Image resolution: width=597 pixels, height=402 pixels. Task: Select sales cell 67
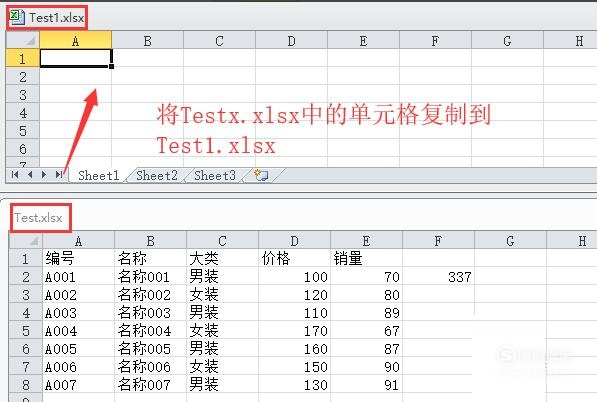click(x=366, y=330)
